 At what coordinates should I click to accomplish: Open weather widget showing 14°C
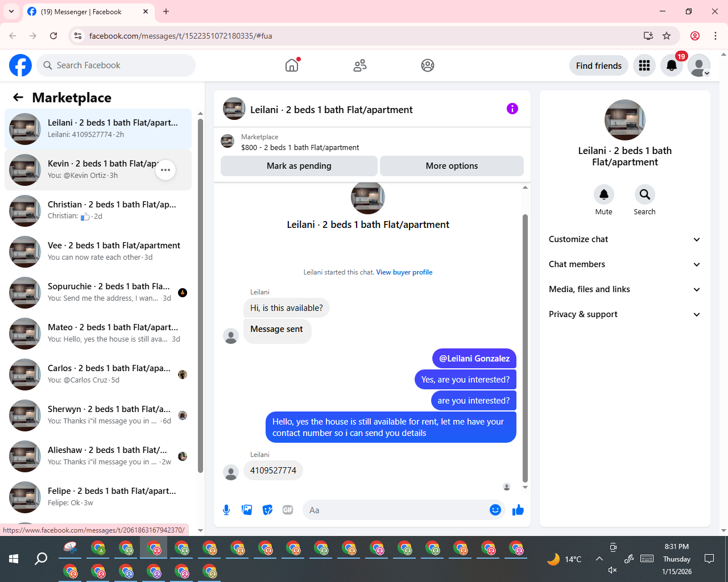click(x=564, y=559)
